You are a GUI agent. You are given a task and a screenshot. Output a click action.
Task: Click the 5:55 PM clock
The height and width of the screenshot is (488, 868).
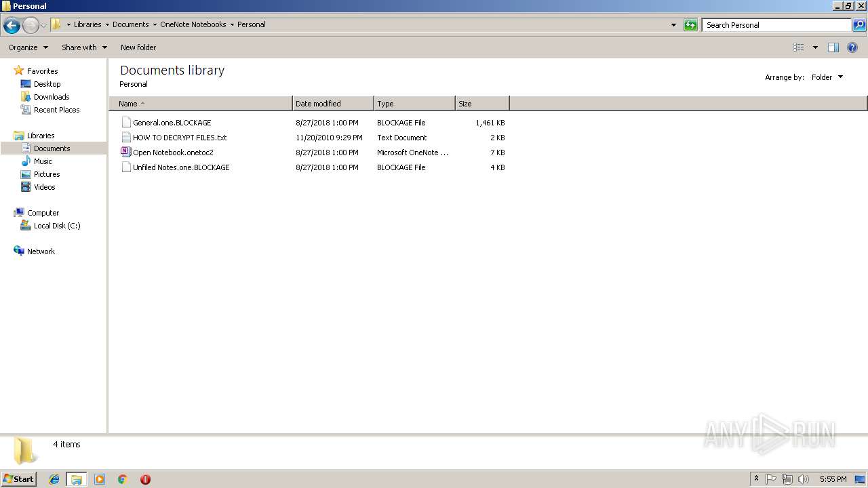tap(833, 479)
